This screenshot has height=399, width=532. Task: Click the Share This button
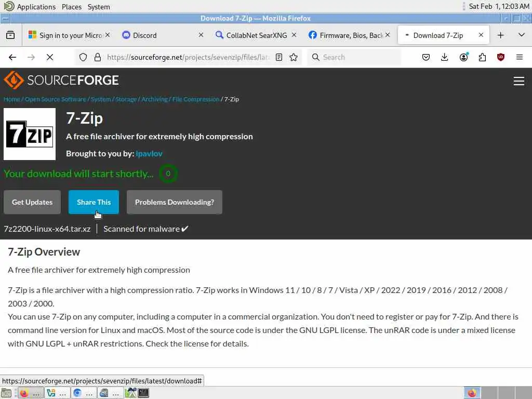(x=94, y=202)
